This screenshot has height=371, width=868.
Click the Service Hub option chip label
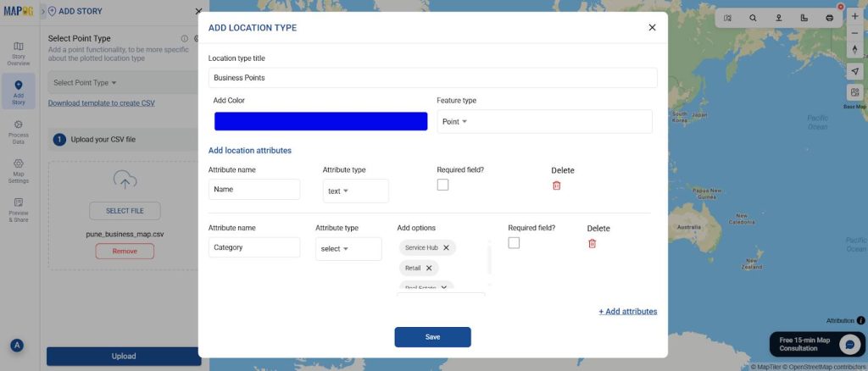(421, 247)
